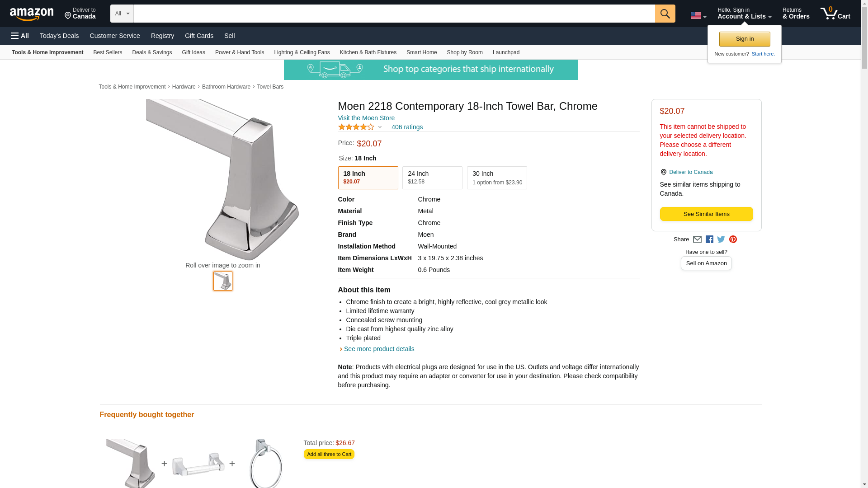868x488 pixels.
Task: Share on Pinterest icon
Action: point(733,239)
